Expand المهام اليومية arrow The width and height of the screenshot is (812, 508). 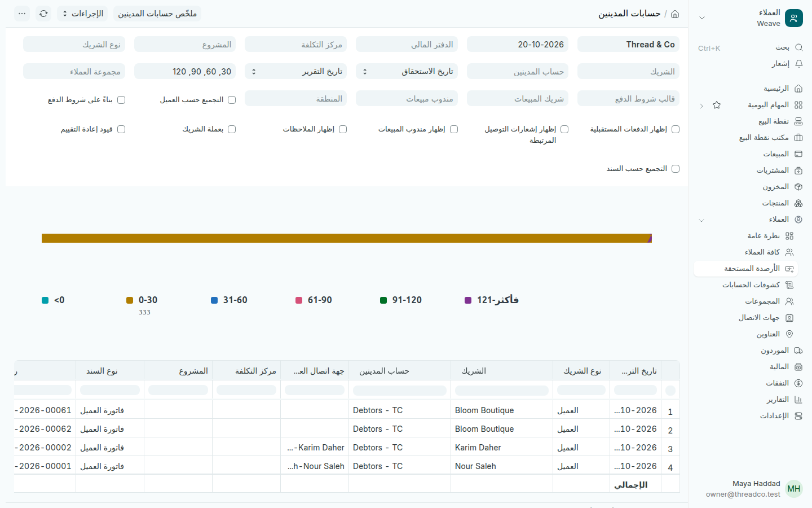pos(701,106)
